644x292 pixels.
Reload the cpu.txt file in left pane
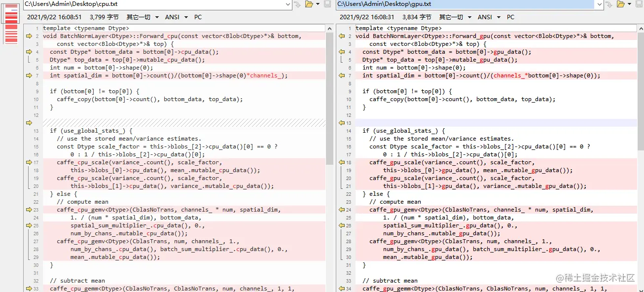coord(297,4)
